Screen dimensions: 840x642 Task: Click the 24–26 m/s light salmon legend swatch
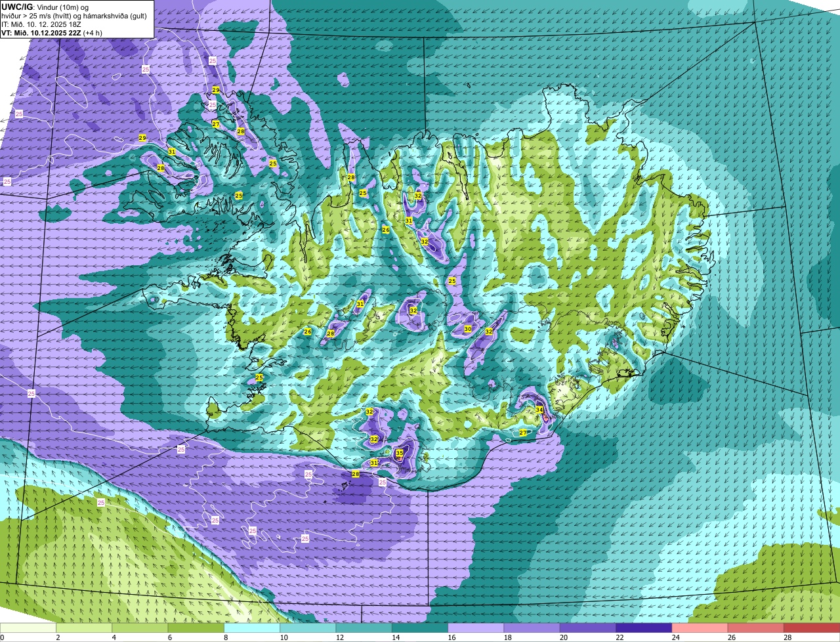(x=700, y=628)
